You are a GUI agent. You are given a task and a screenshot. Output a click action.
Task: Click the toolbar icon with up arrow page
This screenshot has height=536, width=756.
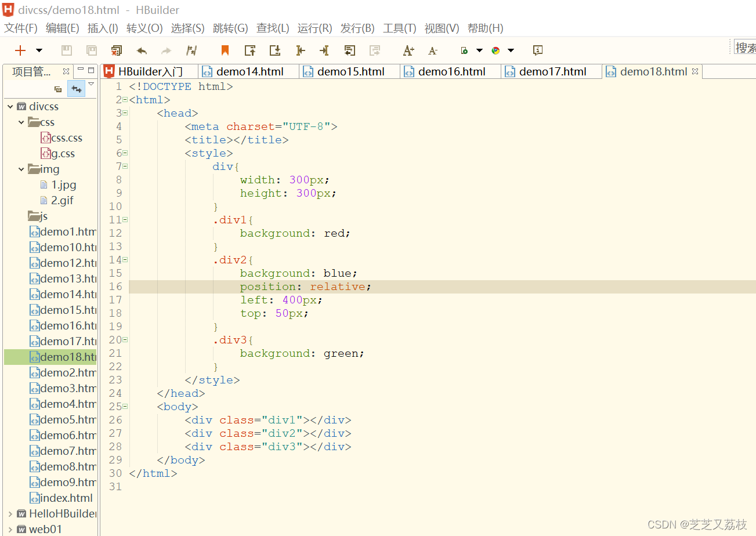[250, 50]
